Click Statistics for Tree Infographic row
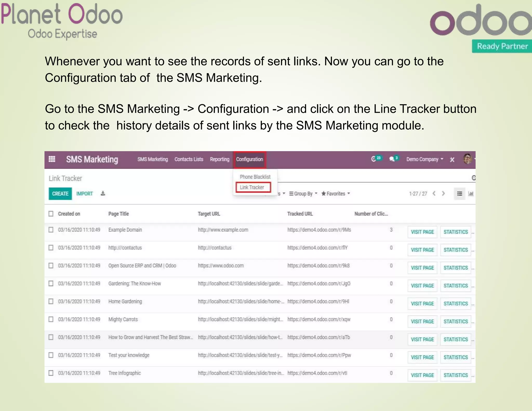Viewport: 532px width, 411px height. point(456,375)
